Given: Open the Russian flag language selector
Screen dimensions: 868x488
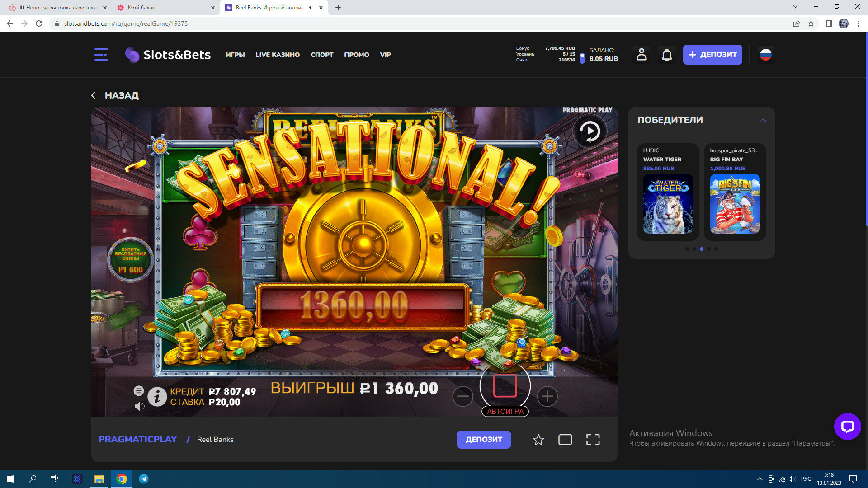Looking at the screenshot, I should (x=765, y=55).
